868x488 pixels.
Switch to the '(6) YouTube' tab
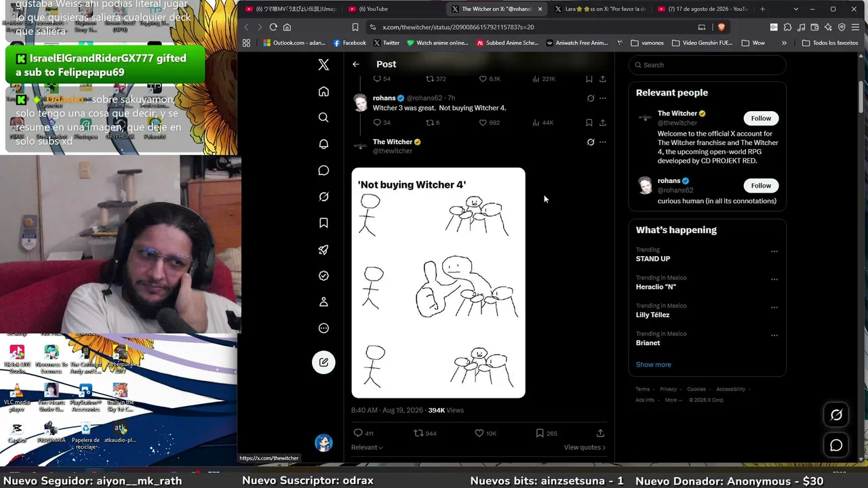pos(393,9)
